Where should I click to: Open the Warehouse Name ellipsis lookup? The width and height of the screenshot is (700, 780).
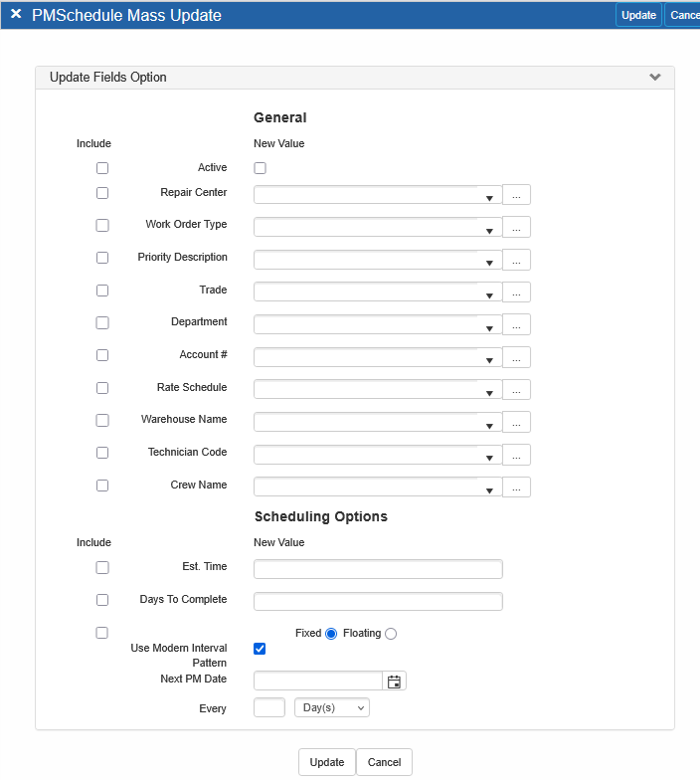coord(516,422)
